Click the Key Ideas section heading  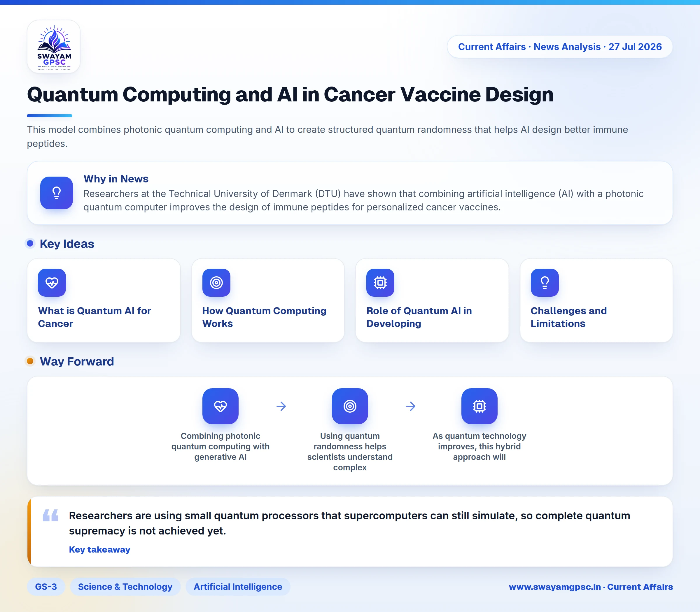[67, 244]
